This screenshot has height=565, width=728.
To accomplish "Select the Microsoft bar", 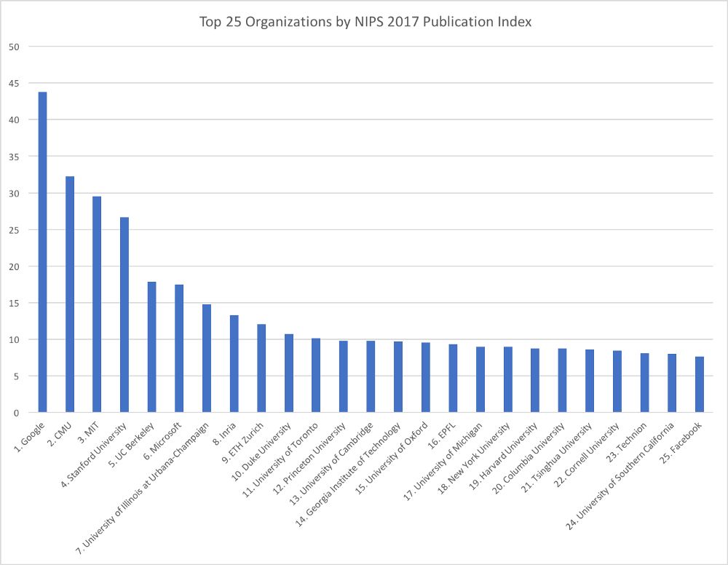I will pyautogui.click(x=179, y=348).
